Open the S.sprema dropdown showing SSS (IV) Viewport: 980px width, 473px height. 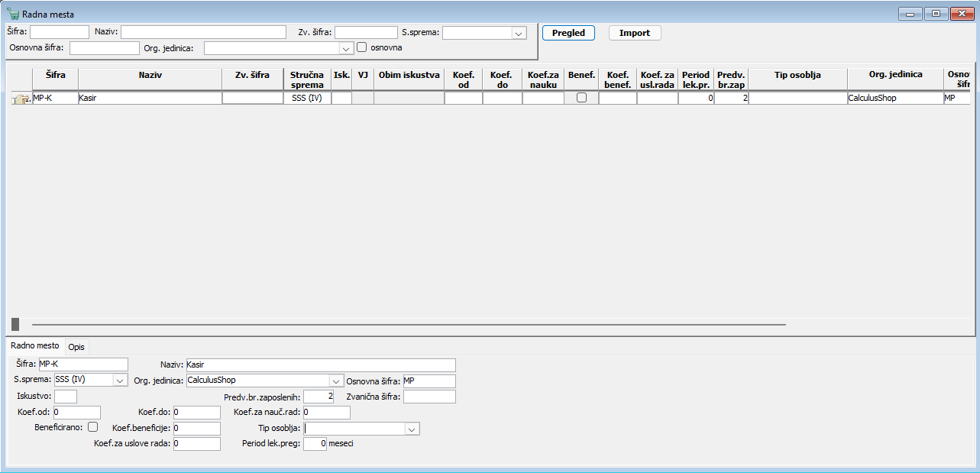[120, 381]
